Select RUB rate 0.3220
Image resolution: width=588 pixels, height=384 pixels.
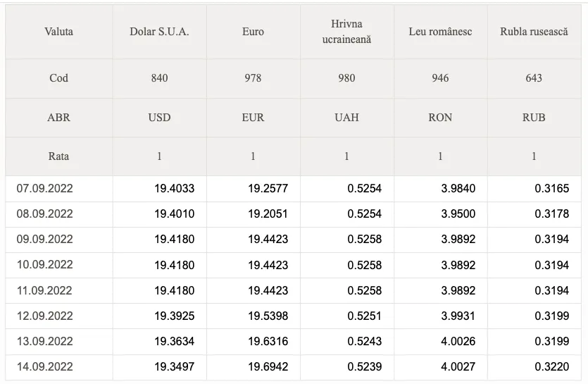click(551, 366)
